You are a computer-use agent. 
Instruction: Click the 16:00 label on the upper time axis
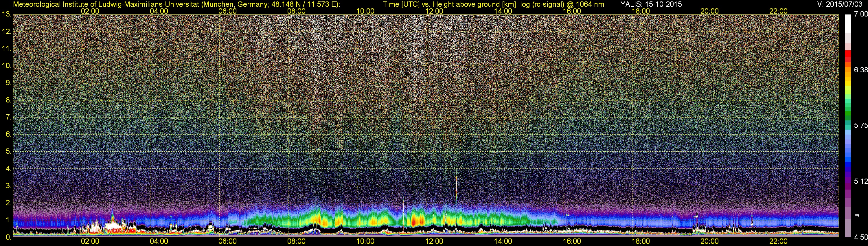click(572, 11)
